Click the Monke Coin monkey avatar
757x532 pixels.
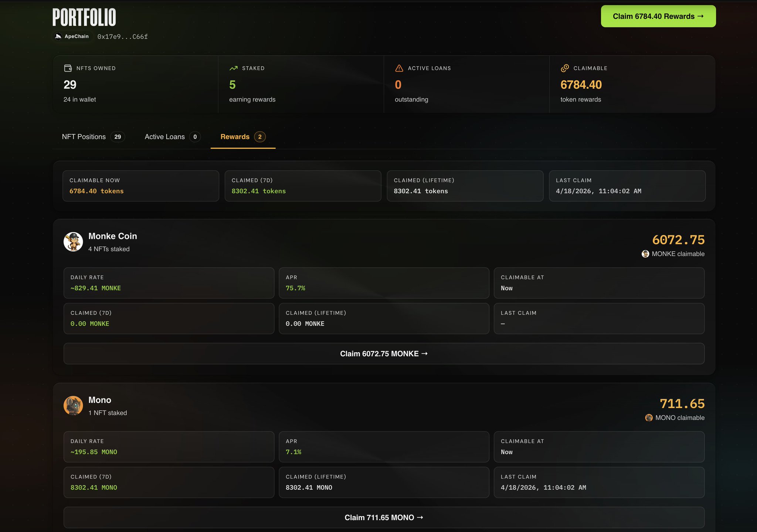(x=73, y=242)
